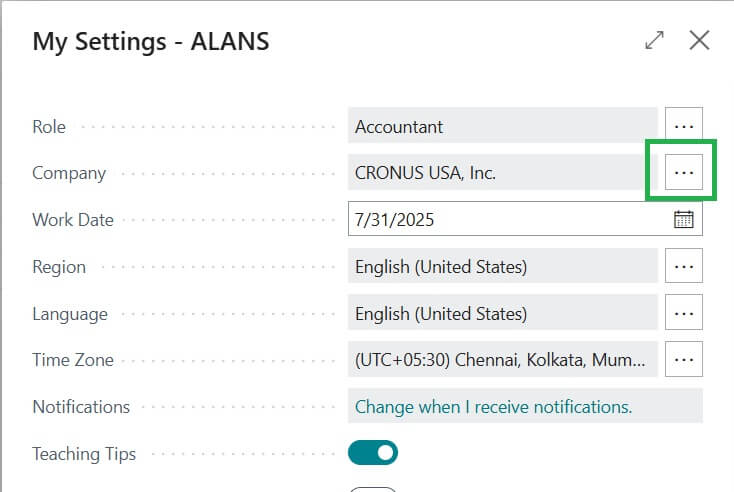The height and width of the screenshot is (492, 734).
Task: Click the Teaching Tips label
Action: coord(84,454)
